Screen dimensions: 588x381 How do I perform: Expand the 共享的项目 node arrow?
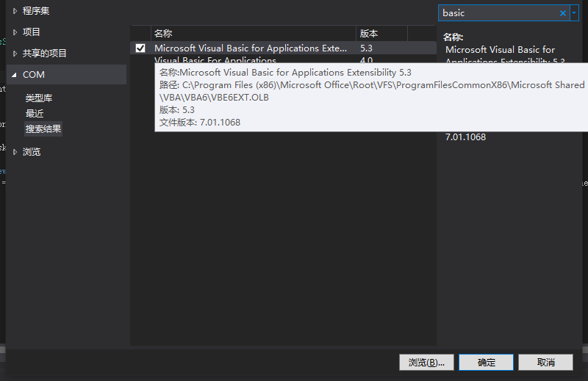tap(15, 54)
